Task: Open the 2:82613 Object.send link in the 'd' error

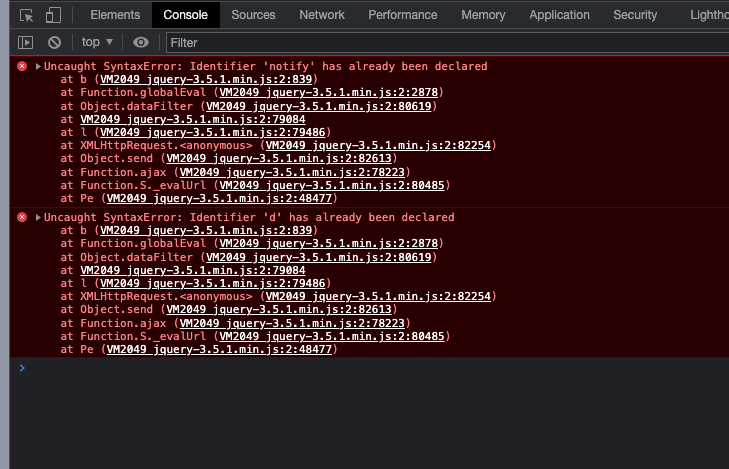Action: [x=279, y=310]
